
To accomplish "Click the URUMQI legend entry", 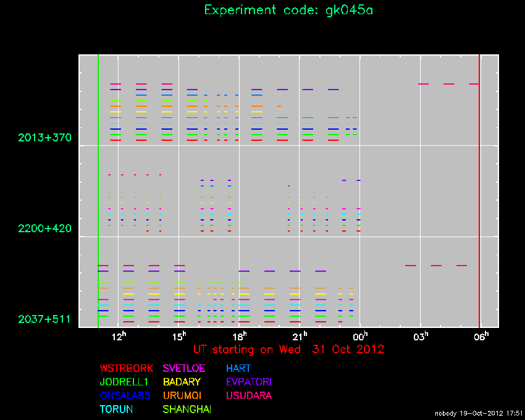I will point(182,395).
